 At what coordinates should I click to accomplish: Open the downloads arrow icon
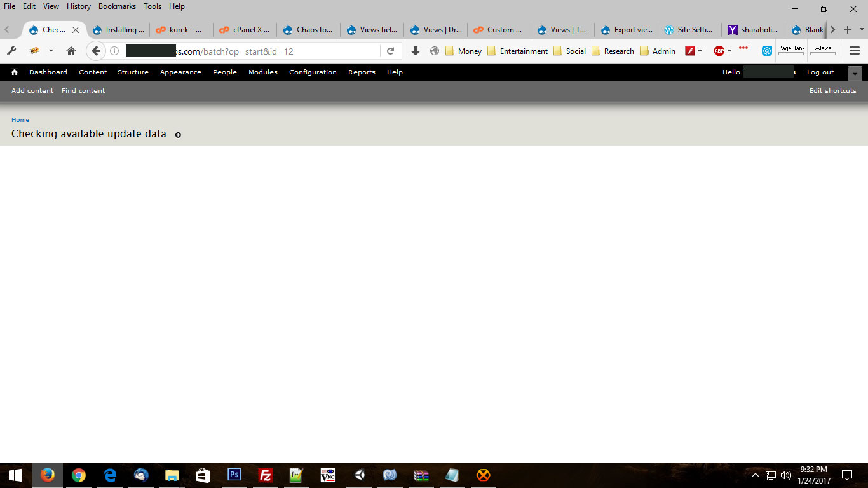pyautogui.click(x=416, y=51)
